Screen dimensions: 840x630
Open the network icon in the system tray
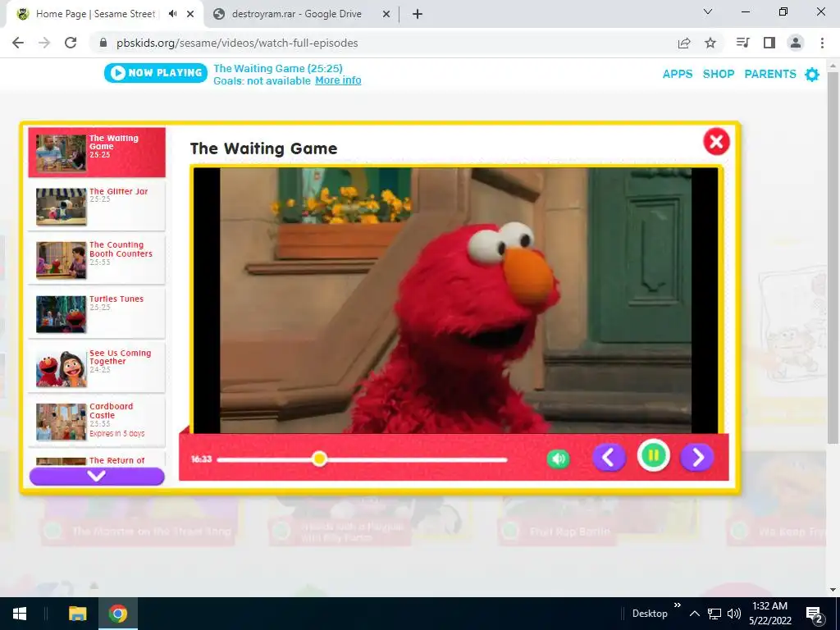[x=714, y=614]
